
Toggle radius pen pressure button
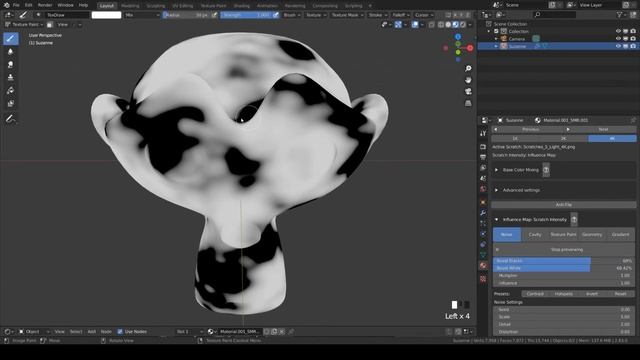click(x=214, y=15)
